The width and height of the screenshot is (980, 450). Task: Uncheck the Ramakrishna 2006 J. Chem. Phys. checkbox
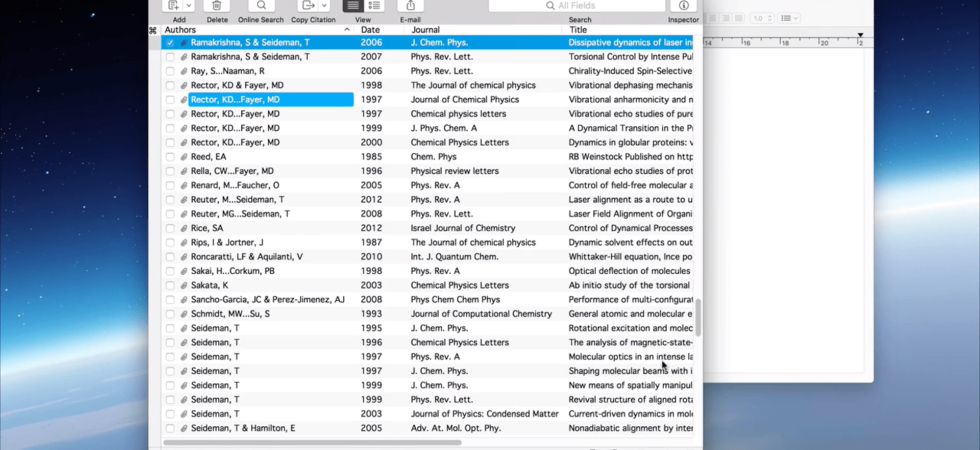[170, 42]
